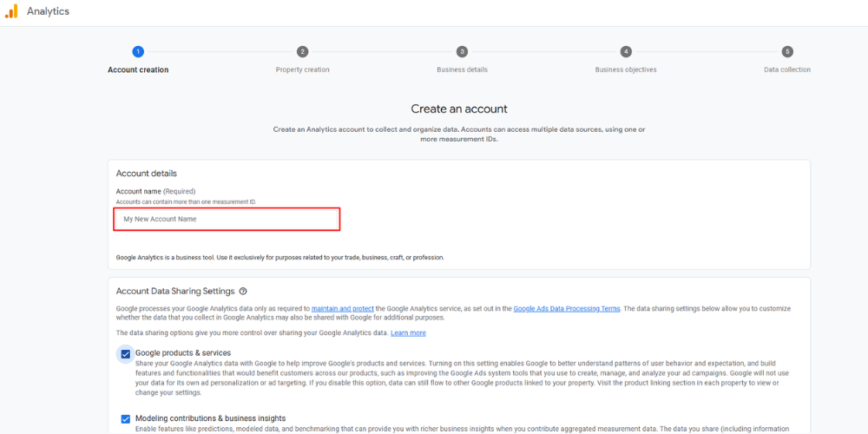The image size is (868, 434).
Task: Select the Data collection step label
Action: pos(787,69)
